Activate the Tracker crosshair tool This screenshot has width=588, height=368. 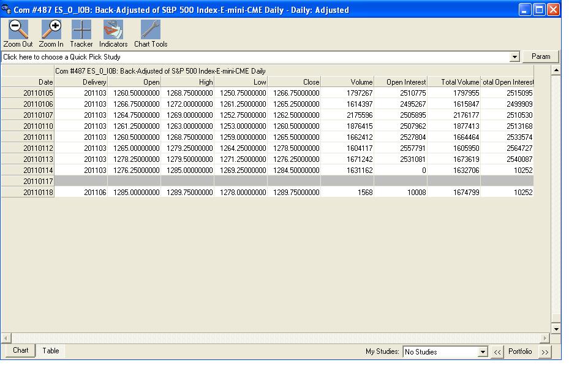coord(81,29)
